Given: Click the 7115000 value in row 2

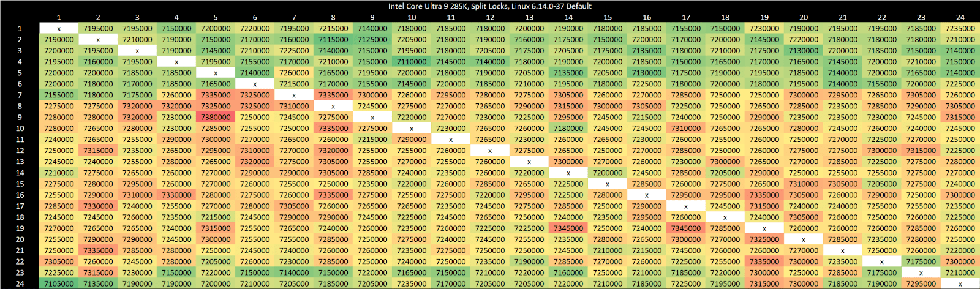Looking at the screenshot, I should (x=333, y=39).
